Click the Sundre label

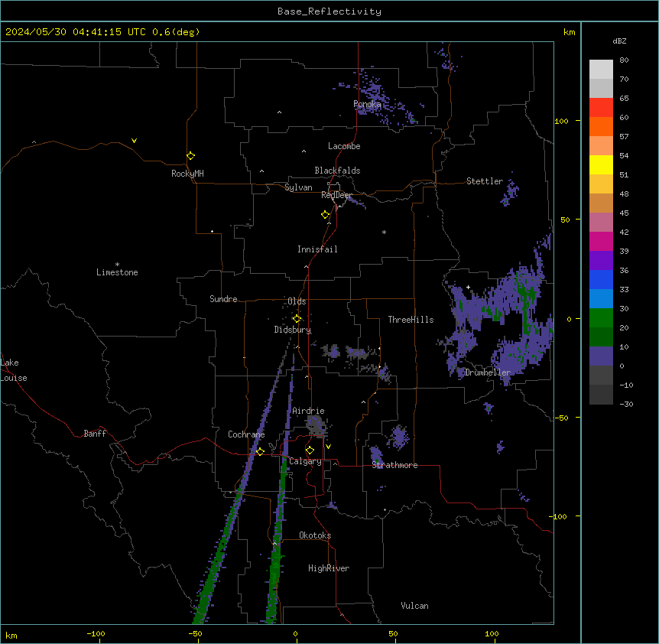click(223, 299)
